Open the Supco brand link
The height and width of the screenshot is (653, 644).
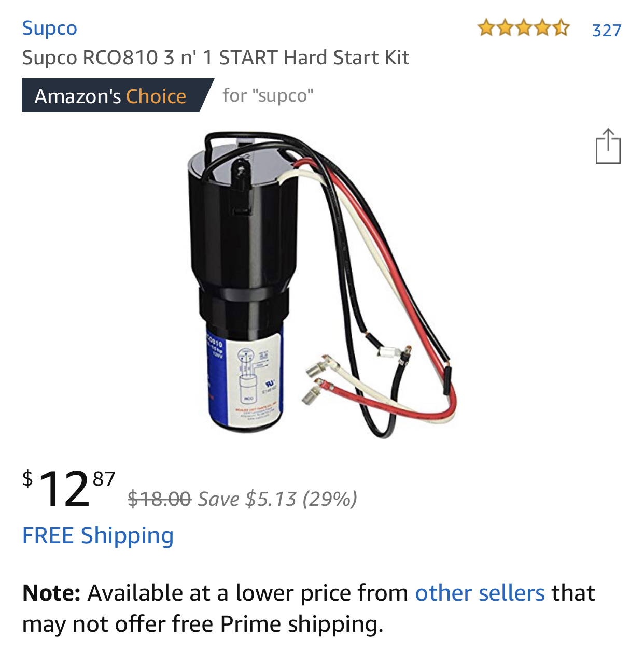pos(49,29)
